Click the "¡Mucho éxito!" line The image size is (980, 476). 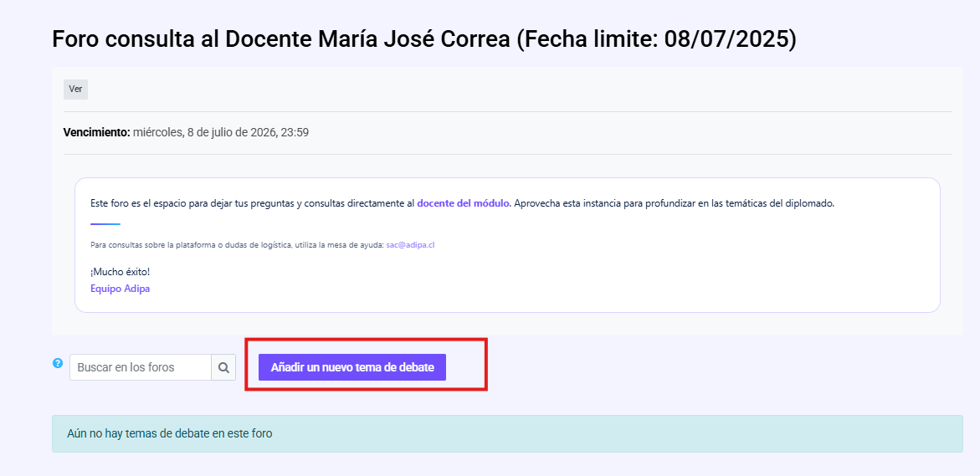[x=120, y=272]
